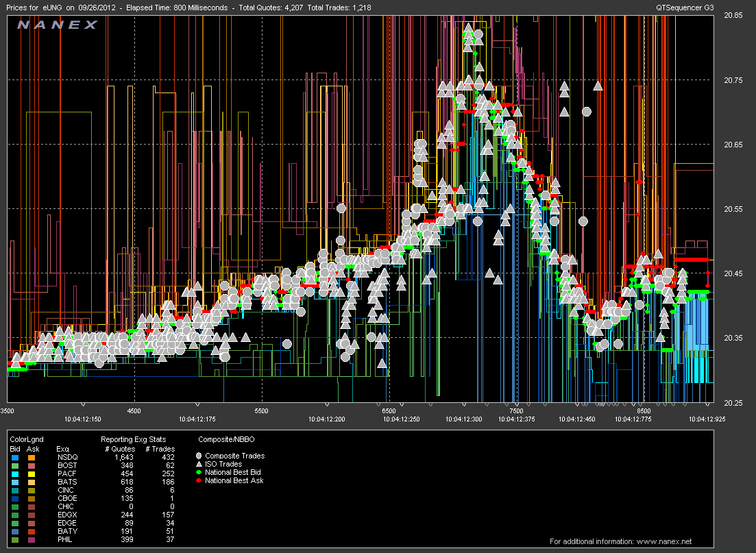The height and width of the screenshot is (553, 756).
Task: Select the BATS exchange name
Action: pyautogui.click(x=67, y=482)
